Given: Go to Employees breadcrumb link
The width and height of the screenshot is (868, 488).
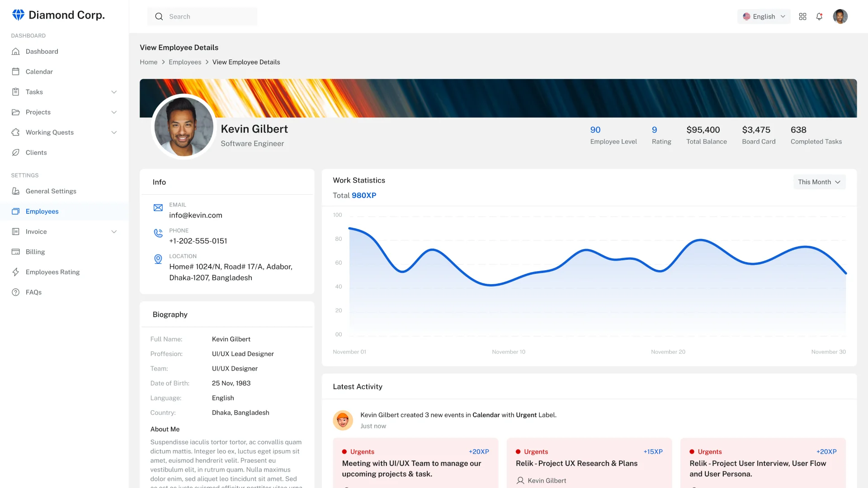Looking at the screenshot, I should 185,62.
